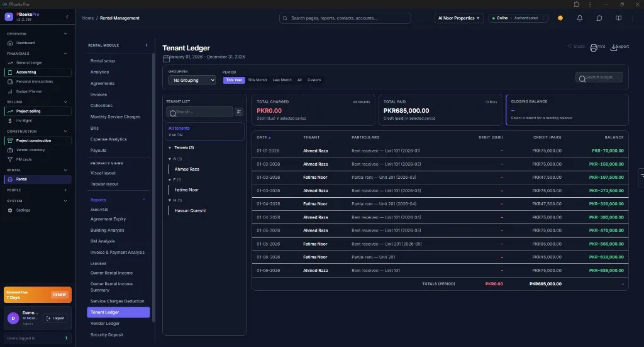The image size is (644, 347).
Task: Click the user avatar D
Action: pyautogui.click(x=13, y=318)
